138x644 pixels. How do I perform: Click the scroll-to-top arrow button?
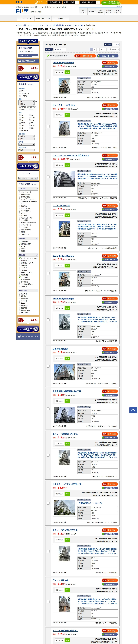tap(133, 410)
